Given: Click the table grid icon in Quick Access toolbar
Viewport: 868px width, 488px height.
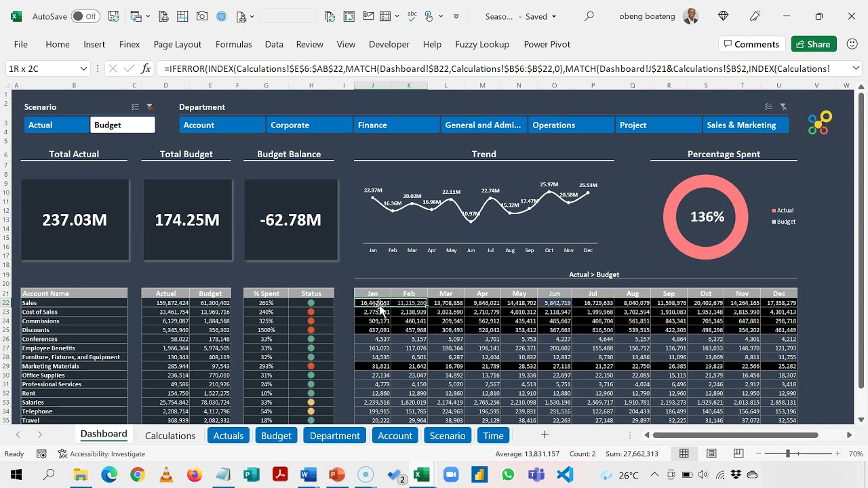Looking at the screenshot, I should 182,16.
